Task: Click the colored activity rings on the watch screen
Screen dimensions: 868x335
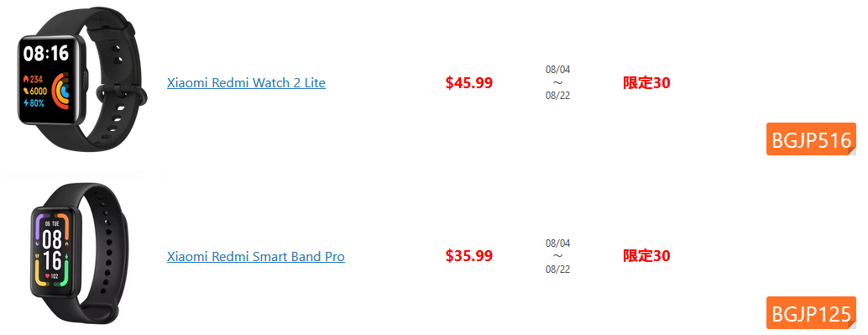Action: point(60,90)
